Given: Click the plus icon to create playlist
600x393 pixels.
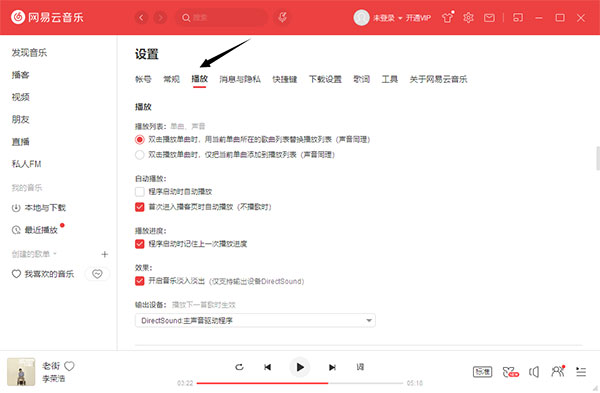Looking at the screenshot, I should 104,254.
